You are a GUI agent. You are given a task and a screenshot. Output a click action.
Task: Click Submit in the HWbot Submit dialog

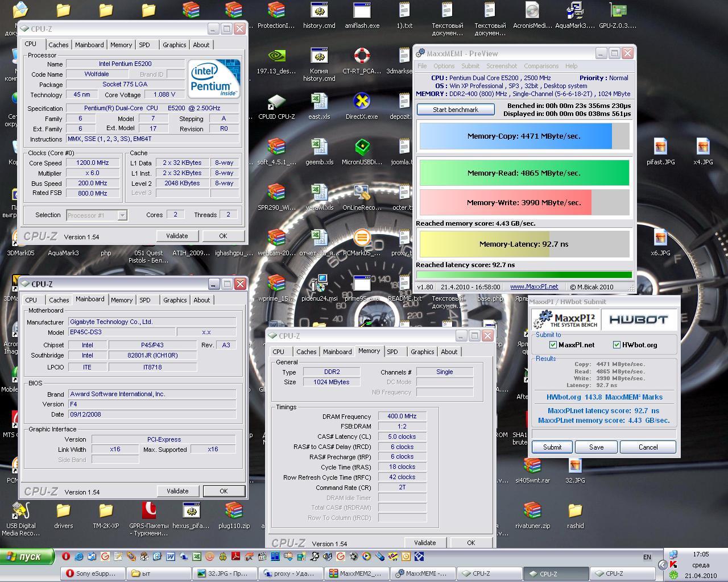[552, 447]
